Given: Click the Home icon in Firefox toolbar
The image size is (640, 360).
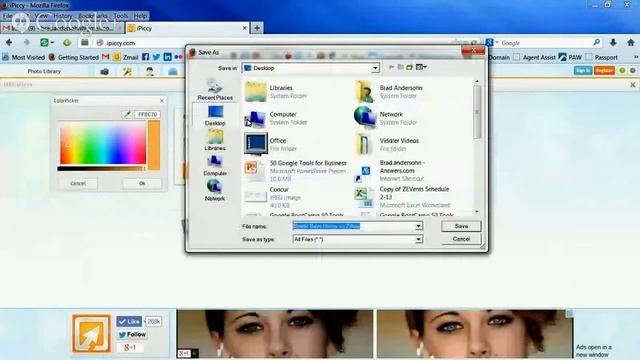Looking at the screenshot, I should (x=631, y=42).
